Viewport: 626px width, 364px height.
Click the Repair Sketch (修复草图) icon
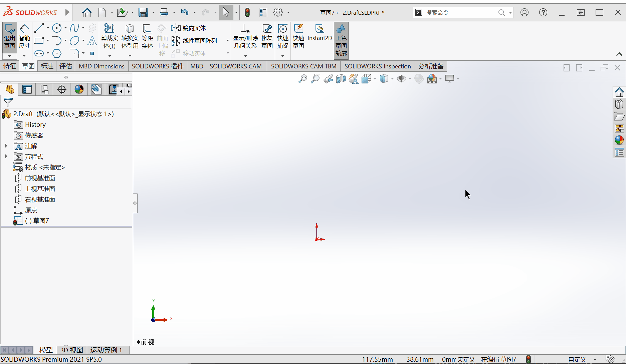267,37
